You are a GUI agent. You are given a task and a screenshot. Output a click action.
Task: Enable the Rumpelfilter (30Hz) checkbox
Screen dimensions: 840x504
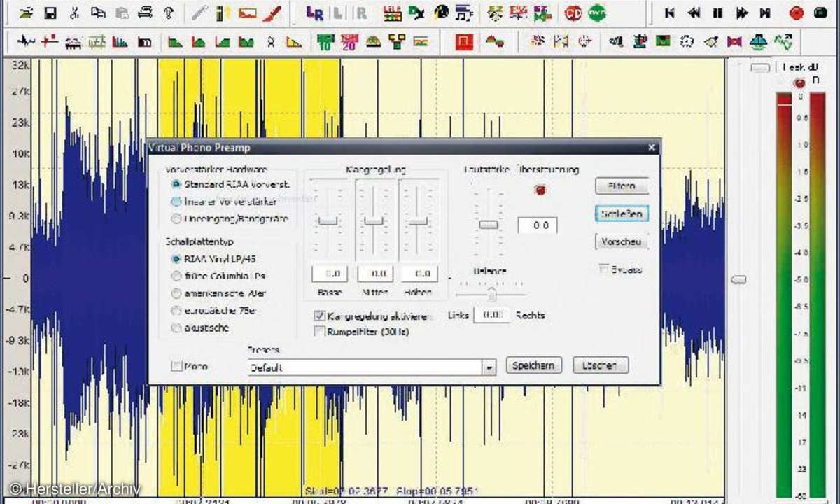point(320,331)
